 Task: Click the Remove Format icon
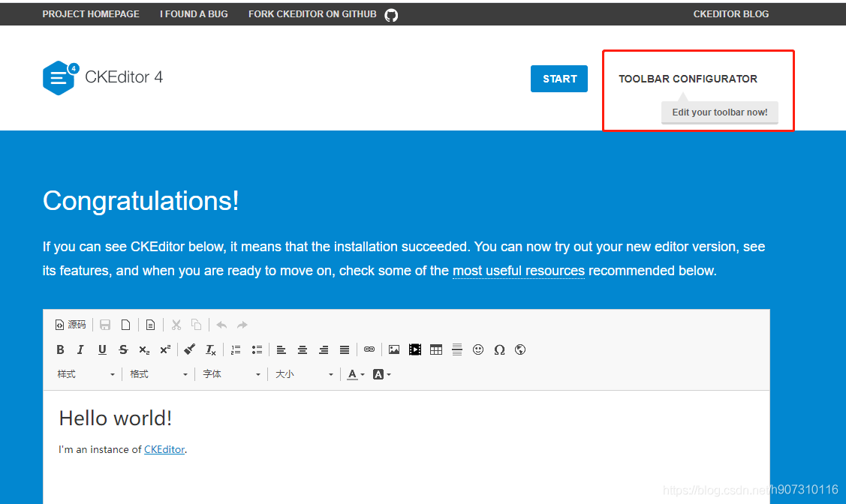[x=210, y=349]
